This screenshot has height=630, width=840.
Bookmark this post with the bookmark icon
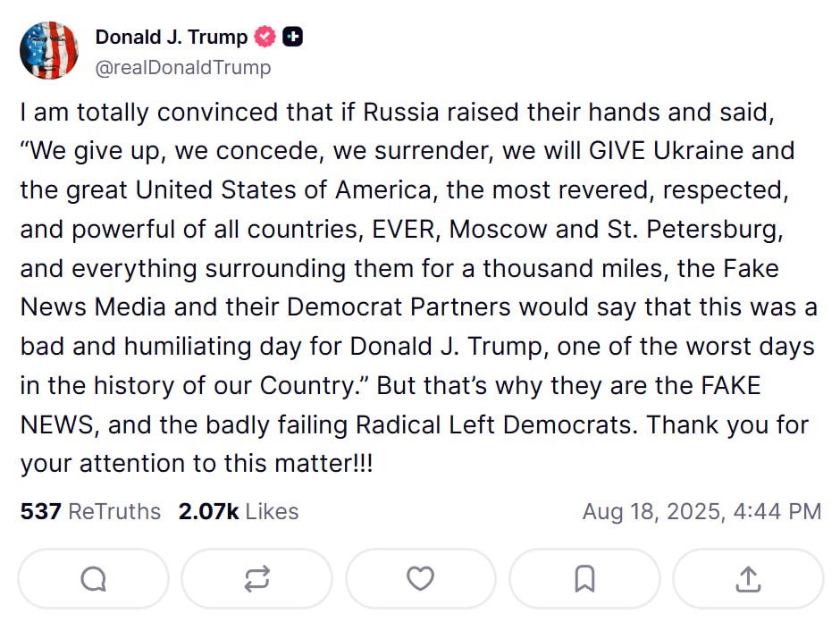(x=584, y=578)
